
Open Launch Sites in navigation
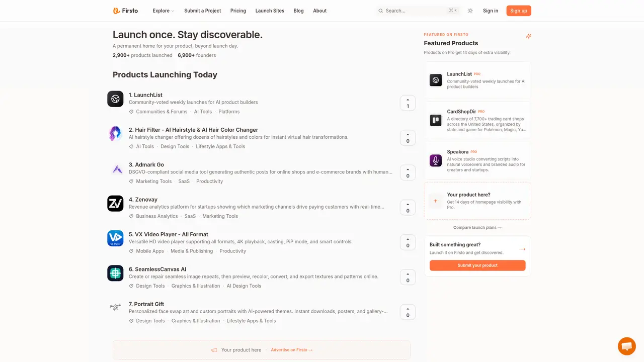[270, 11]
